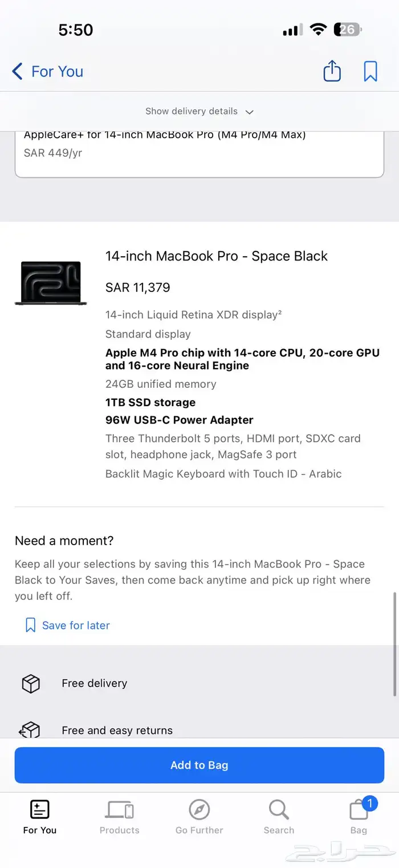Switch to the Products tab
Viewport: 399px width, 868px height.
tap(119, 816)
